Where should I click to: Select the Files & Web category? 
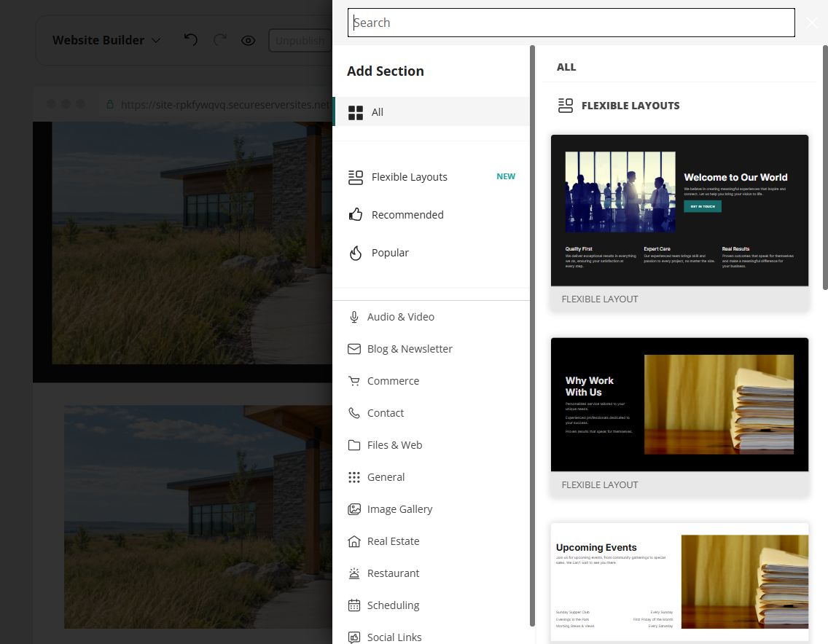(431, 445)
